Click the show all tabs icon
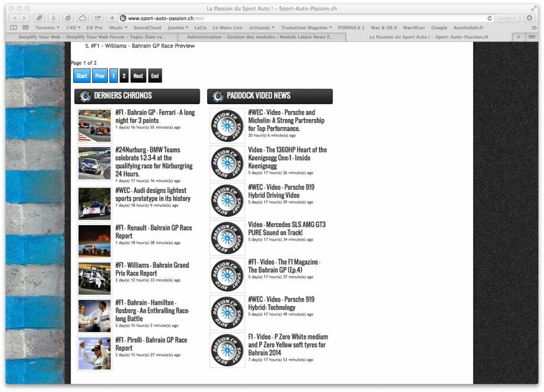This screenshot has height=392, width=544. (531, 37)
